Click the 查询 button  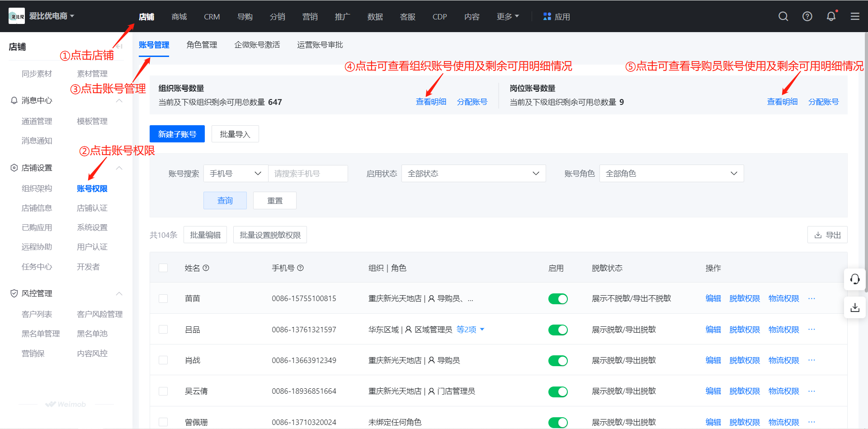[x=225, y=200]
